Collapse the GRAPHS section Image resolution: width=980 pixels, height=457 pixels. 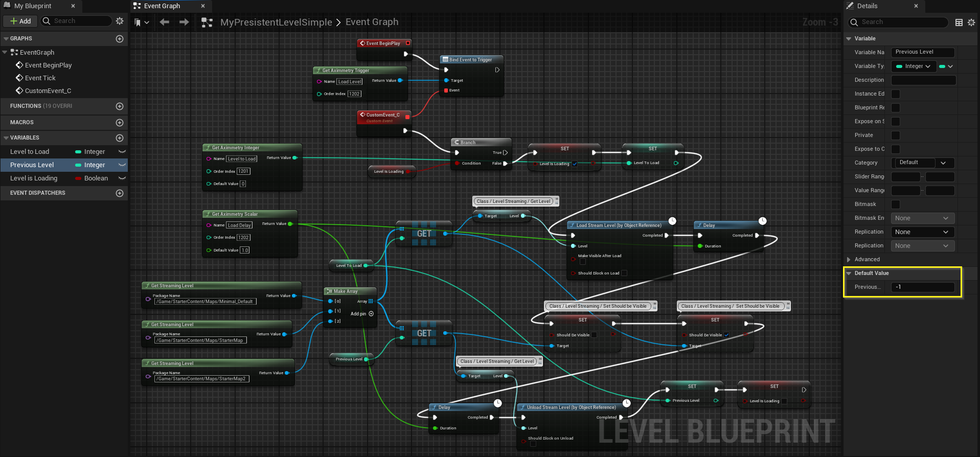(x=6, y=39)
